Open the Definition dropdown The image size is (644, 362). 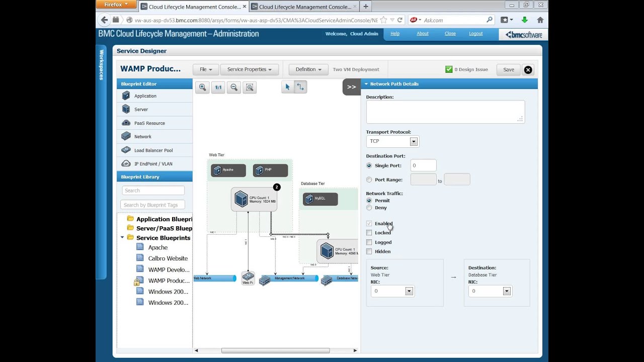(x=308, y=69)
